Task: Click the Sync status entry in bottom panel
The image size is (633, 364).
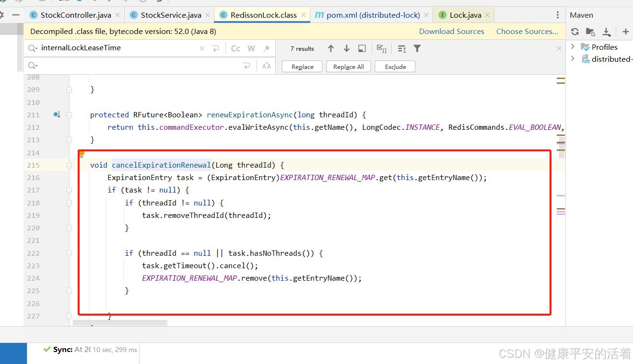Action: [x=90, y=350]
